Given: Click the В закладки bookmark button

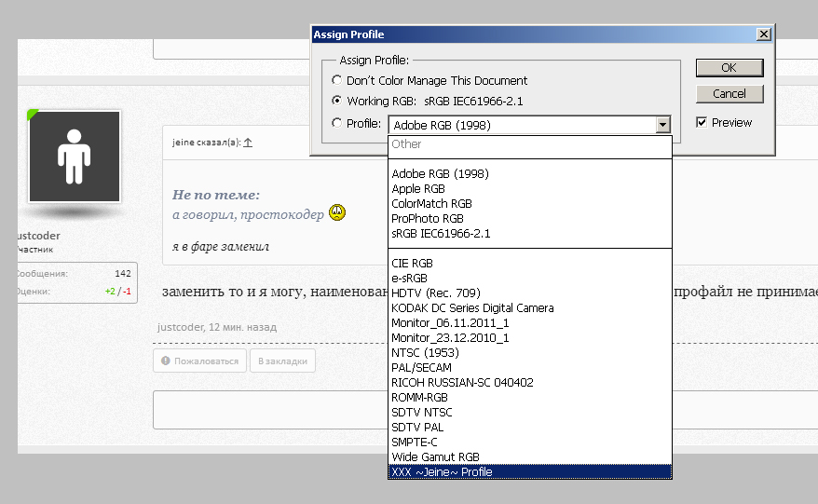Looking at the screenshot, I should (282, 361).
